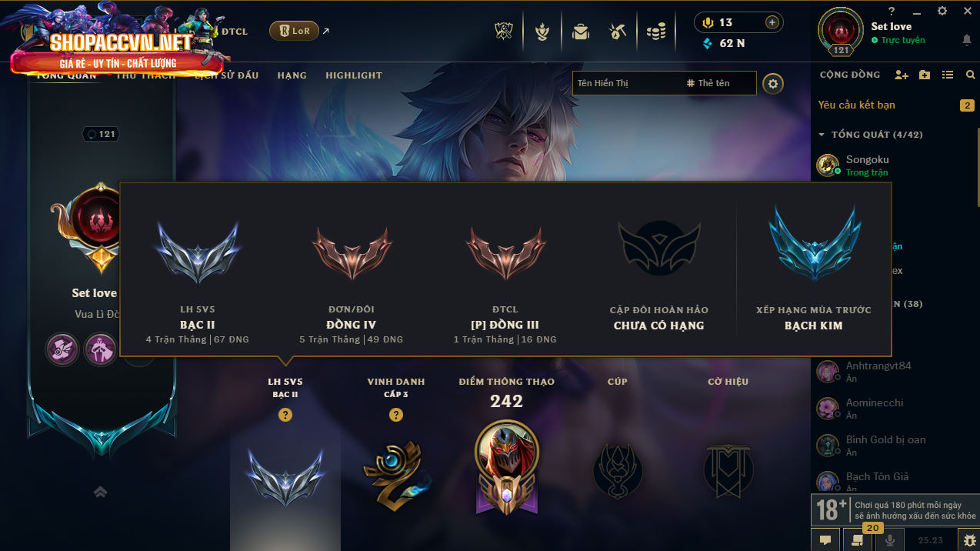Viewport: 980px width, 551px height.
Task: Open the search settings gear beside name field
Action: click(773, 83)
